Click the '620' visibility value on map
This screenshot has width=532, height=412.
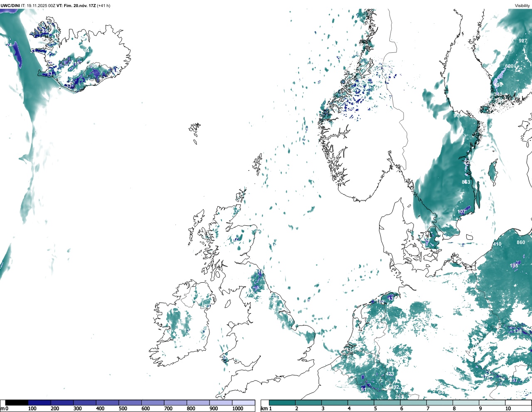click(509, 66)
